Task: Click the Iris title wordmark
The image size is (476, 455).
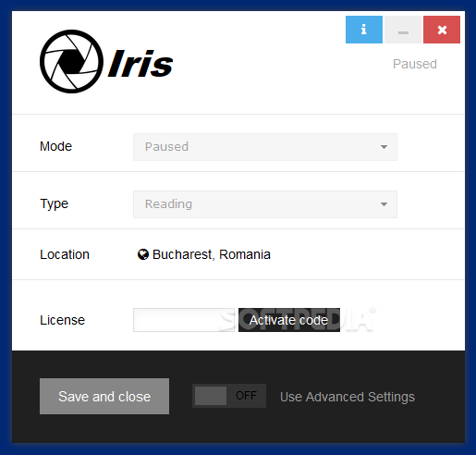Action: pos(140,64)
